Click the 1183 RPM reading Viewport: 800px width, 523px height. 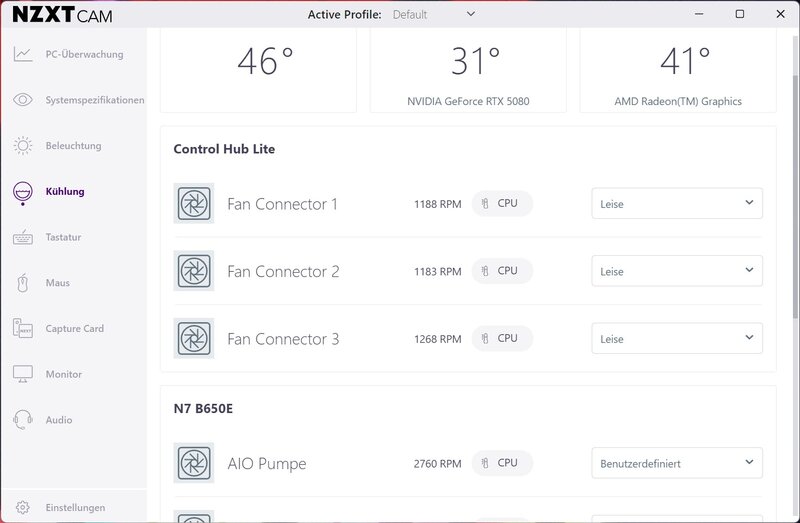click(x=437, y=271)
